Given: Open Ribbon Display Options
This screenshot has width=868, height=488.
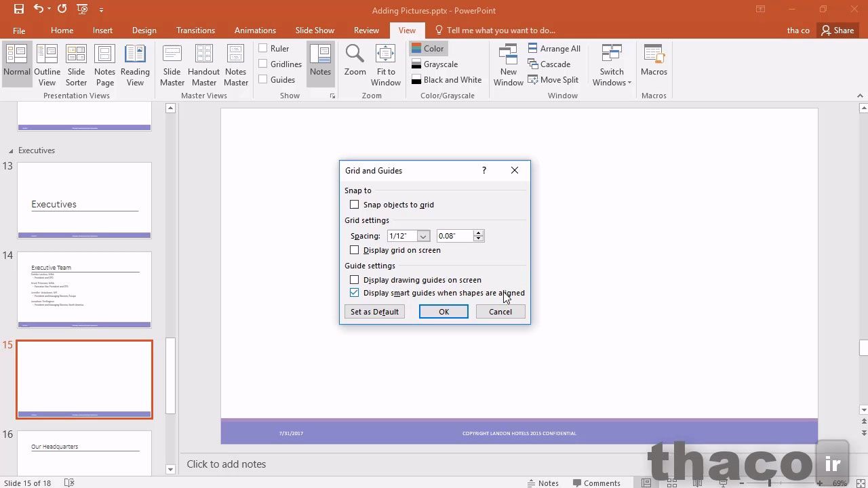Looking at the screenshot, I should [760, 9].
